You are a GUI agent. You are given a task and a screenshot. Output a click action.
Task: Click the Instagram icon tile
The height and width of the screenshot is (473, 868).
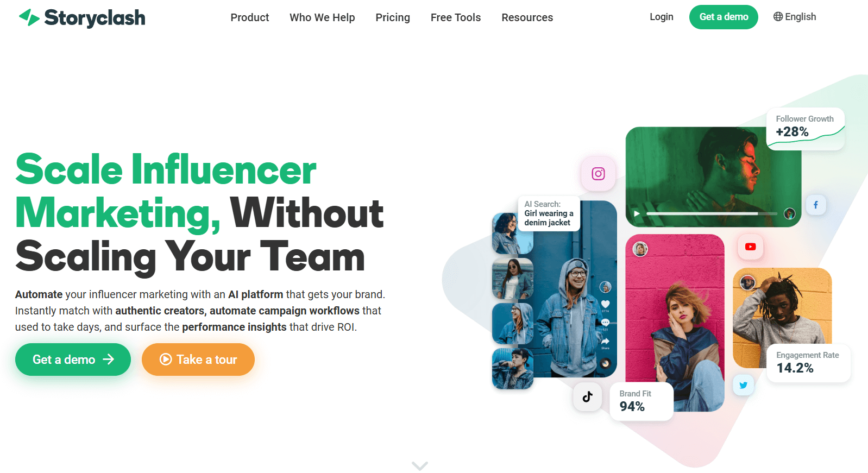[x=598, y=174]
